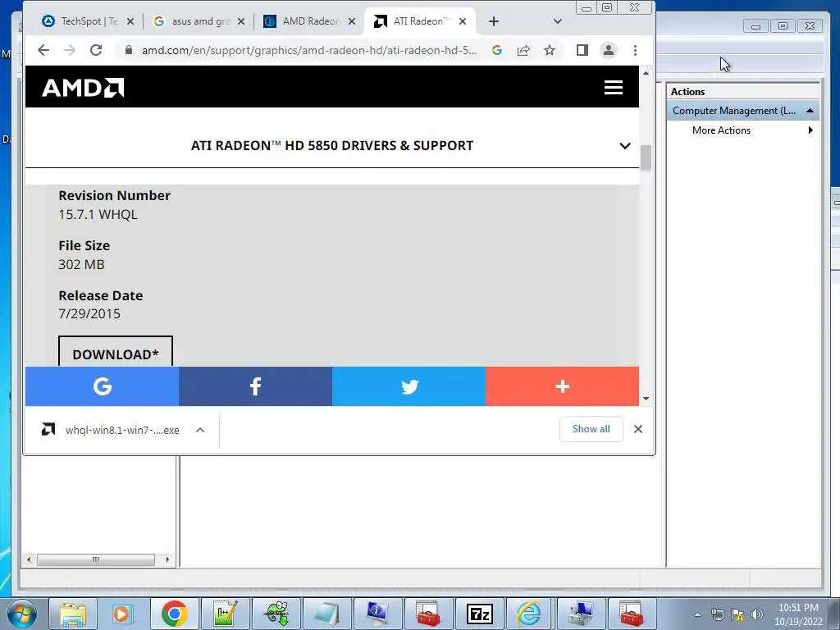Click the web page scroll-down arrow

click(646, 399)
